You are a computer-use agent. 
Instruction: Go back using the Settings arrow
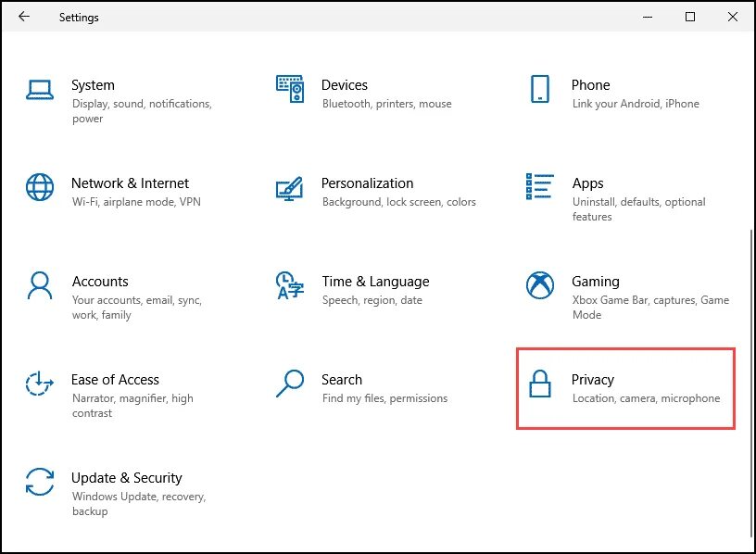coord(24,17)
